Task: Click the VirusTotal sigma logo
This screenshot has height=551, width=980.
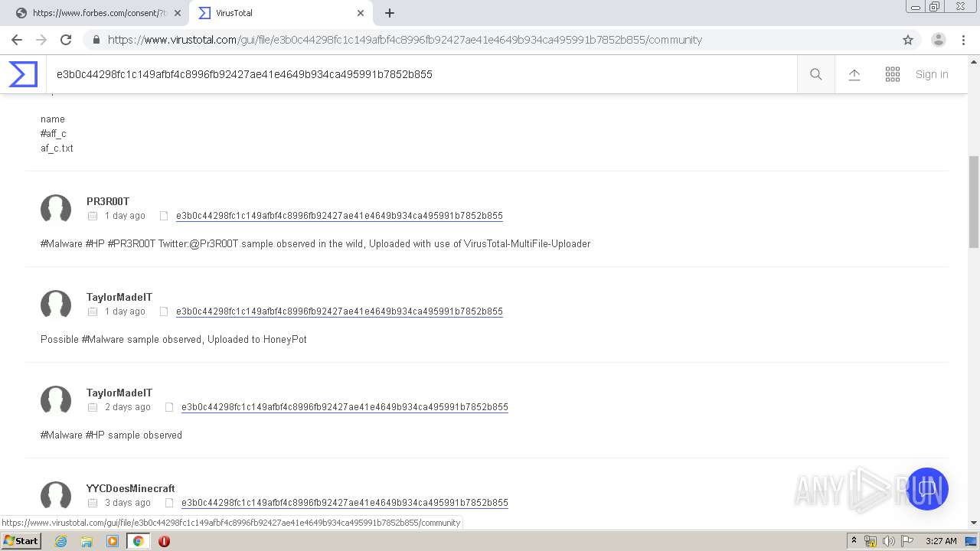Action: click(x=23, y=74)
